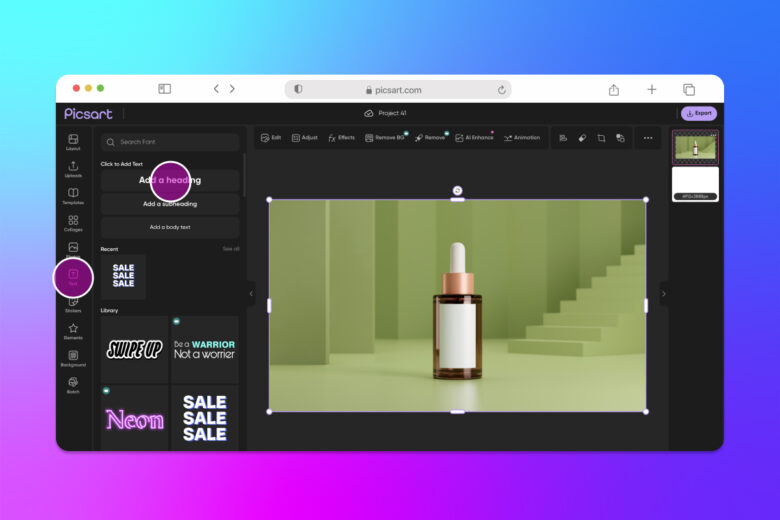Reload the page in Safari
This screenshot has height=520, width=780.
coord(501,90)
